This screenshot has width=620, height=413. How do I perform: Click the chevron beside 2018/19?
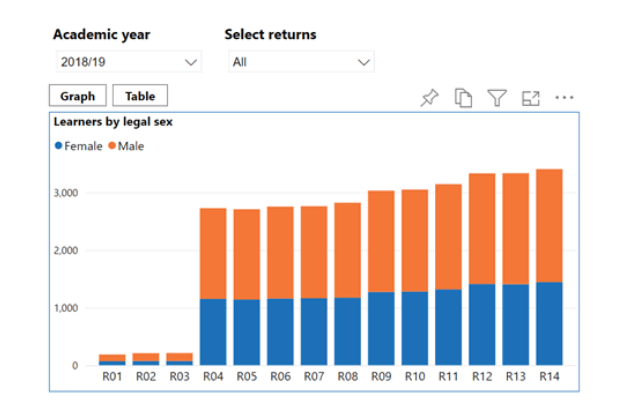192,62
